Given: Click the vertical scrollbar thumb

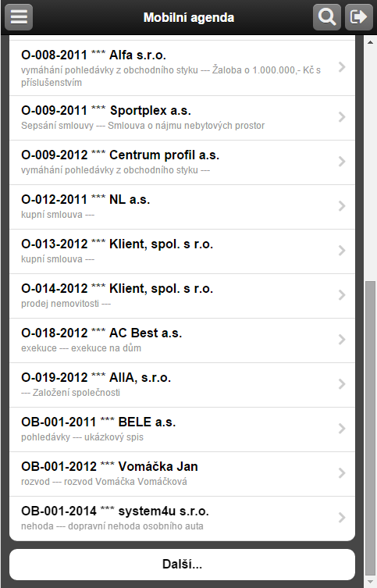Looking at the screenshot, I should coord(370,427).
